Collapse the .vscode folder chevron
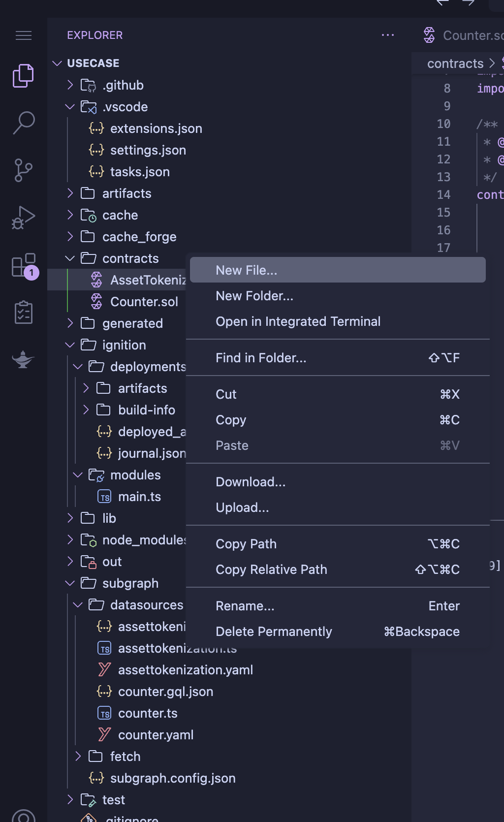This screenshot has height=822, width=504. [70, 107]
